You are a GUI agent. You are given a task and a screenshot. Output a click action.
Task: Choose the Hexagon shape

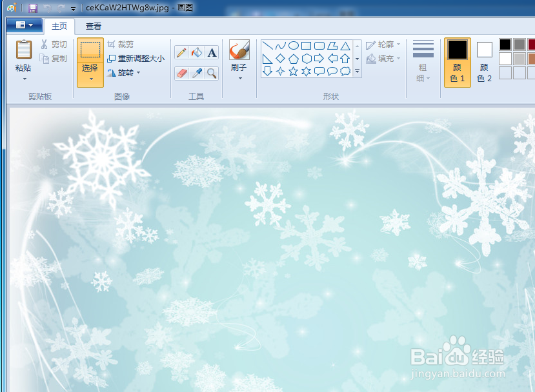pos(307,59)
